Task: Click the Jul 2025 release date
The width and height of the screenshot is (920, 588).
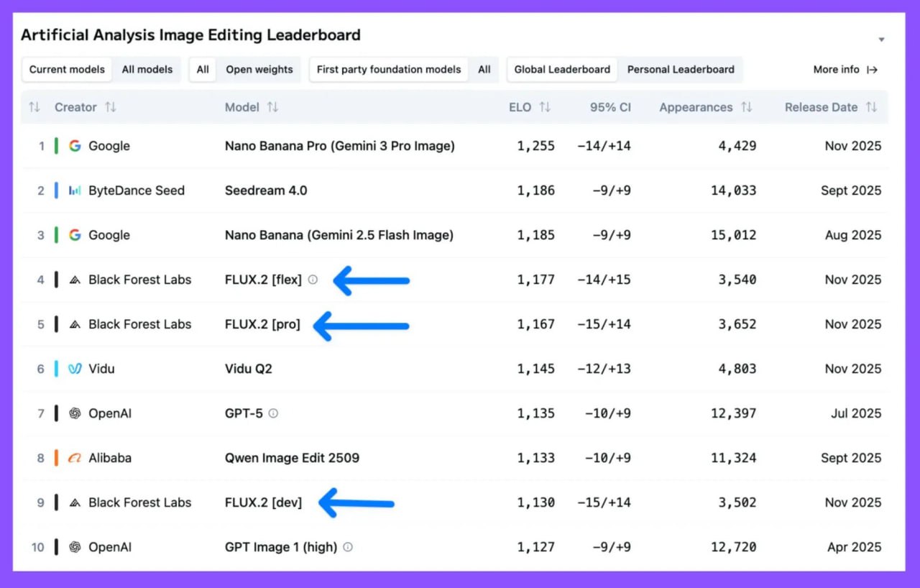Action: [x=856, y=413]
